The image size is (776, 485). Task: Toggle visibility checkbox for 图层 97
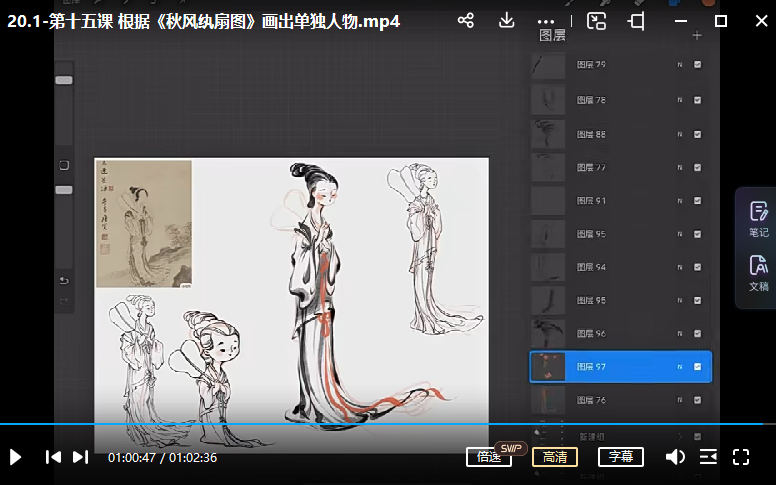tap(697, 367)
